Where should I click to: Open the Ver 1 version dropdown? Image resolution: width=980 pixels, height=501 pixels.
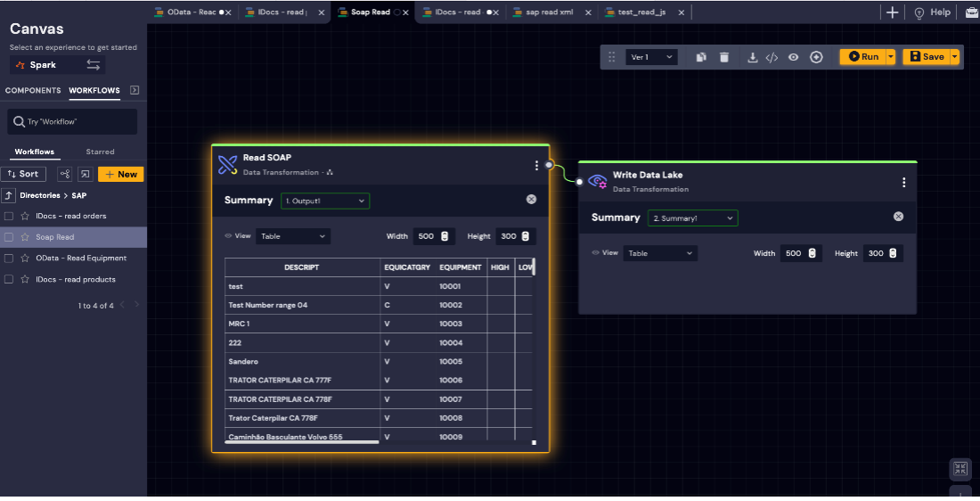pos(651,57)
